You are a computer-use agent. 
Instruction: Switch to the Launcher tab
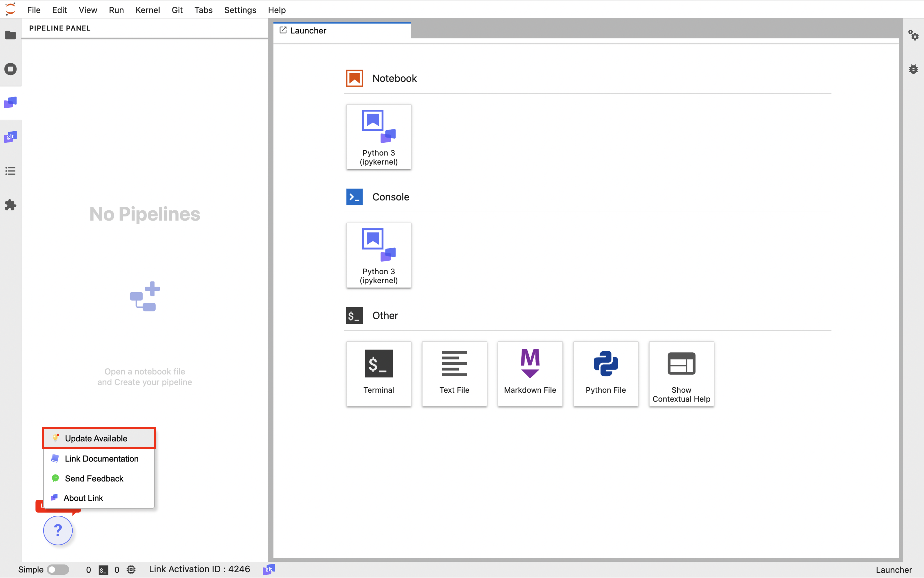308,31
